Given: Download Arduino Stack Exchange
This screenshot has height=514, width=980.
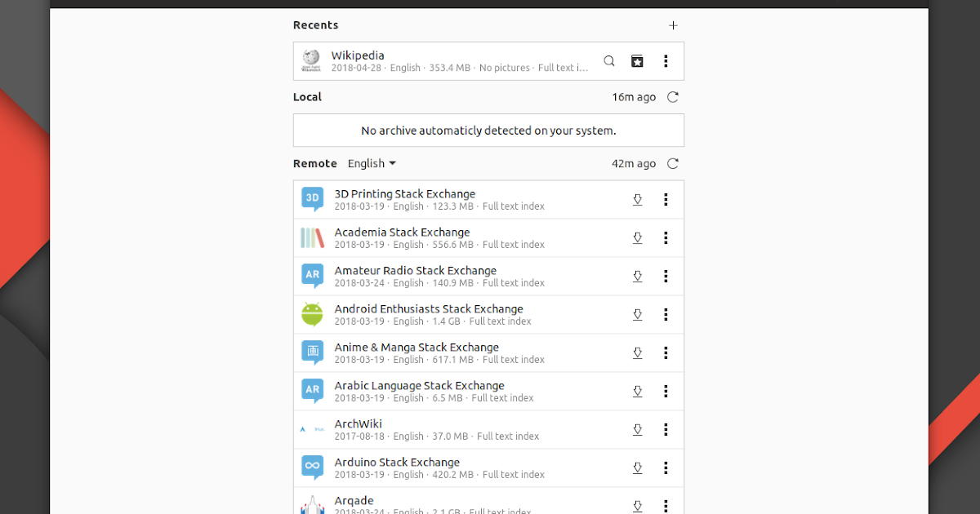Looking at the screenshot, I should 638,467.
